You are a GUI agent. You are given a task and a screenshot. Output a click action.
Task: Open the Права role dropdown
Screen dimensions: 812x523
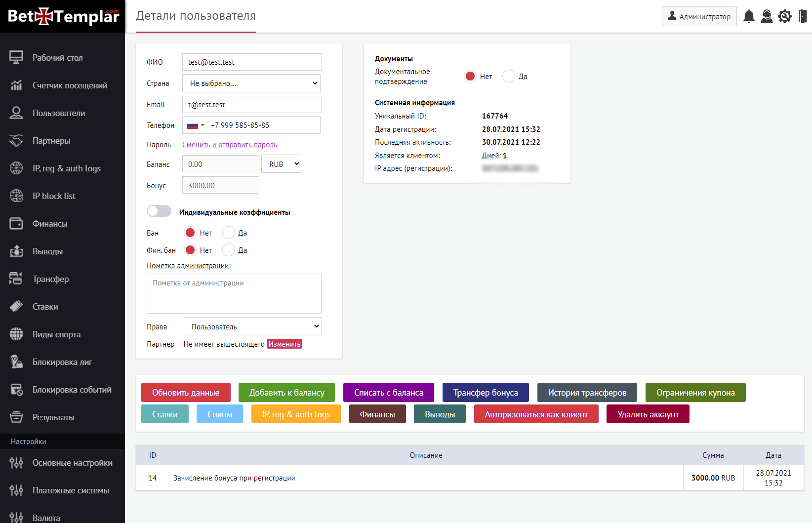pos(252,326)
